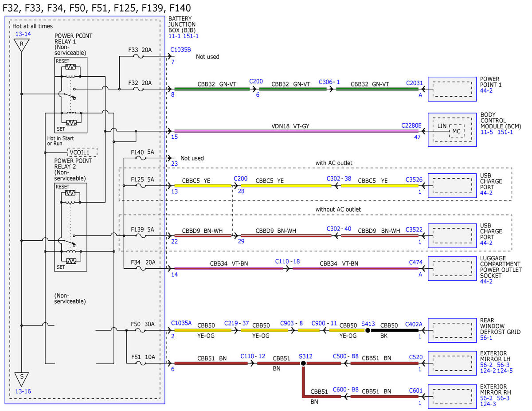Image resolution: width=532 pixels, height=411 pixels.
Task: Click the S413 splice dot
Action: [368, 330]
